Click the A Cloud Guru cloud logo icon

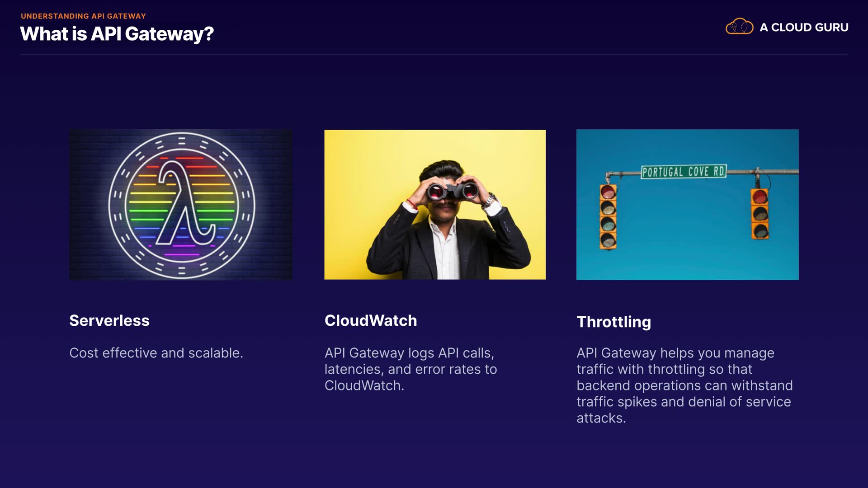coord(739,27)
